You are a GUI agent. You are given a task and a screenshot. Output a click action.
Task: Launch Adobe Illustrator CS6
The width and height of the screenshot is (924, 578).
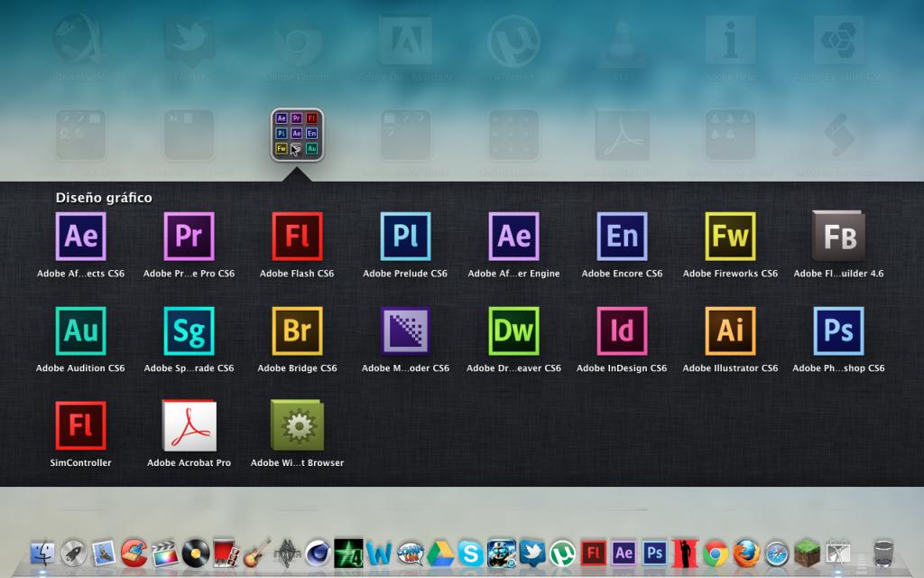(x=730, y=331)
